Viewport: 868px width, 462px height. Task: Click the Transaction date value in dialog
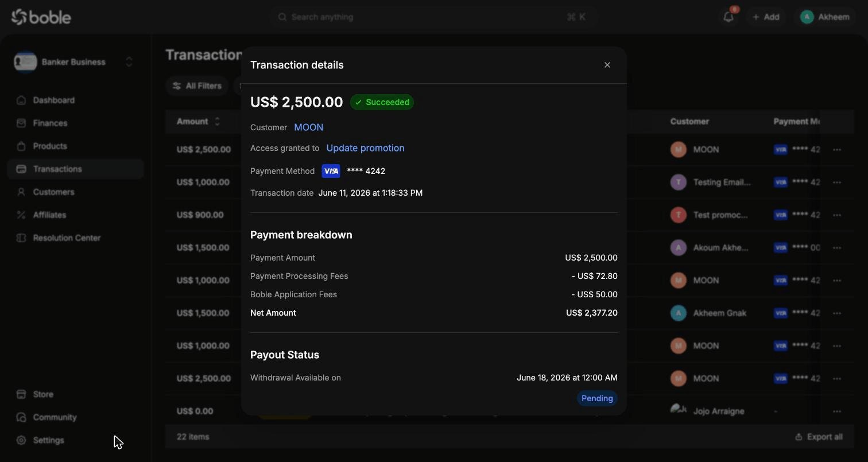pyautogui.click(x=370, y=193)
